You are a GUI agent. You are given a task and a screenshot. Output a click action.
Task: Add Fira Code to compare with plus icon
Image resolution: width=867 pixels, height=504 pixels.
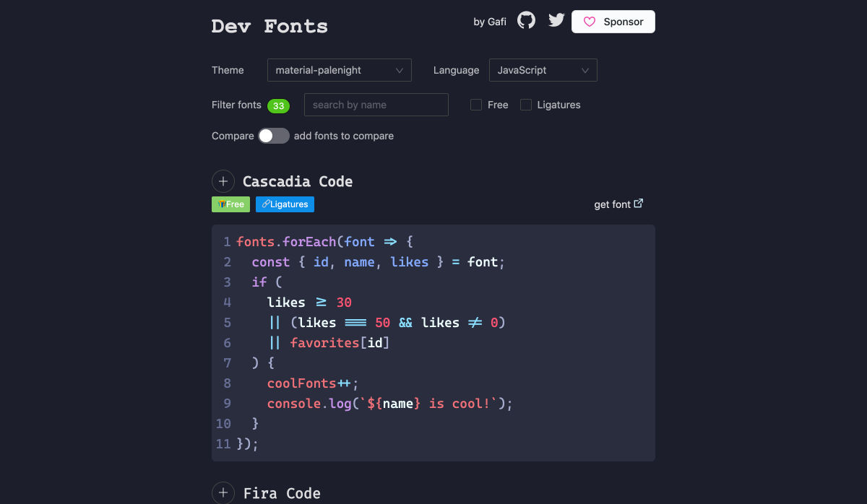point(223,493)
